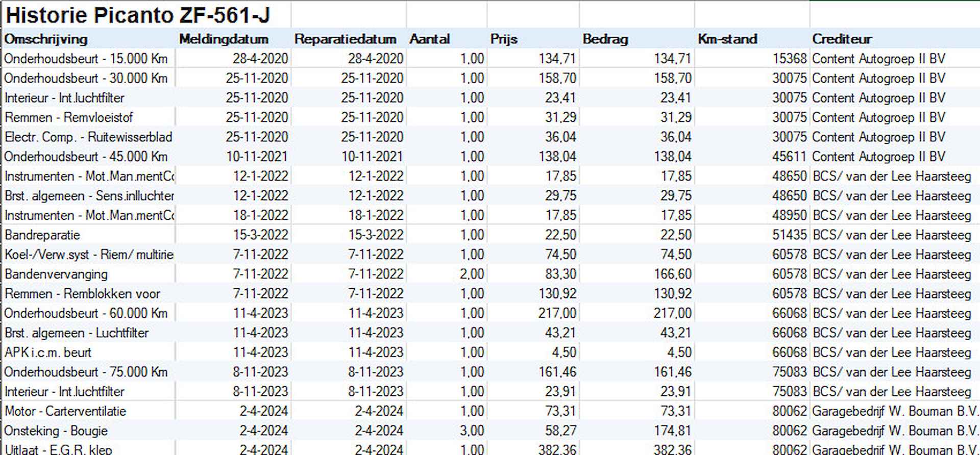Image resolution: width=980 pixels, height=455 pixels.
Task: Click Bedrag 217,00 cell
Action: click(637, 313)
